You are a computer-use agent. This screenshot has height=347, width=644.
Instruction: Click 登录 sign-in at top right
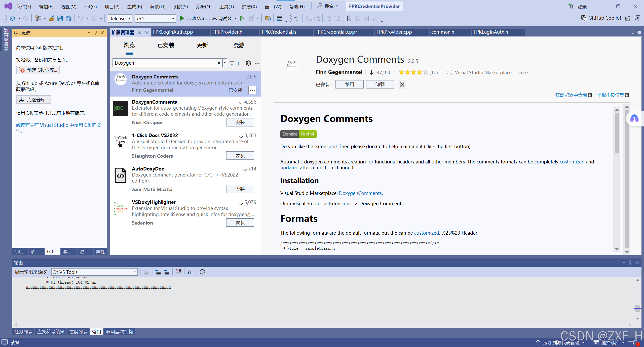pyautogui.click(x=578, y=7)
